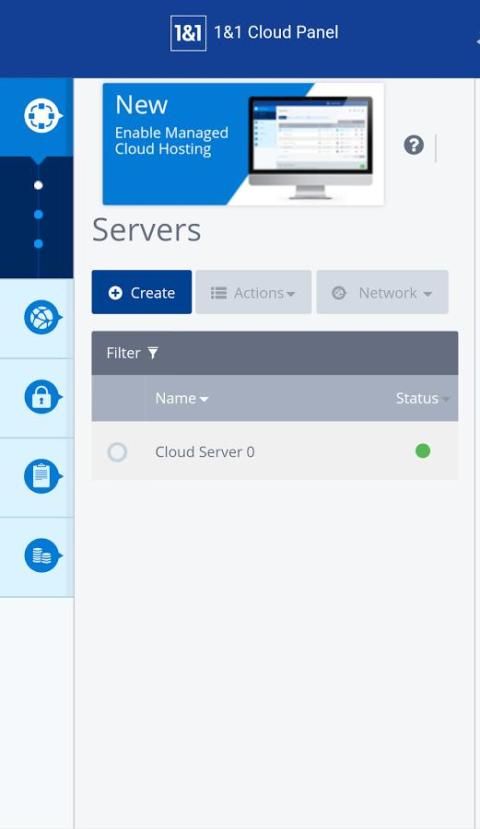The height and width of the screenshot is (829, 480).
Task: Open Enable Managed Cloud Hosting banner
Action: pyautogui.click(x=243, y=144)
